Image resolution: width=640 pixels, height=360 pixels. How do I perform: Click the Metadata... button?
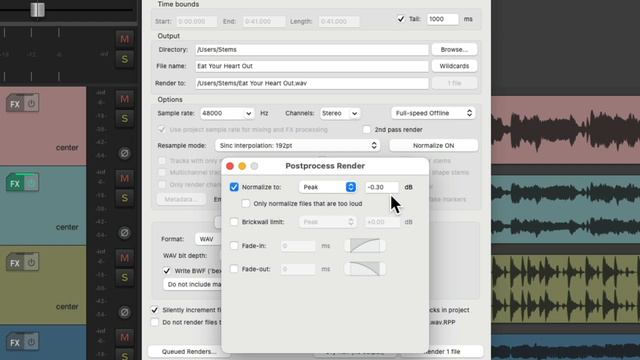[181, 199]
